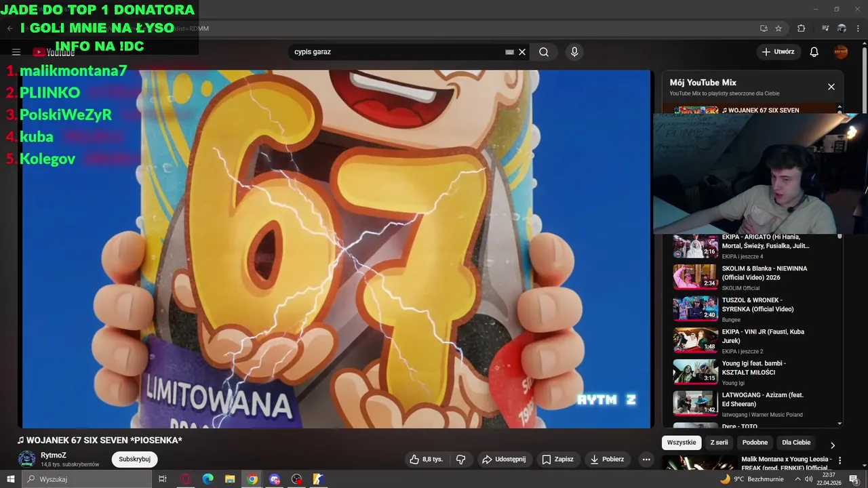Open the notification center icon

coord(854,479)
